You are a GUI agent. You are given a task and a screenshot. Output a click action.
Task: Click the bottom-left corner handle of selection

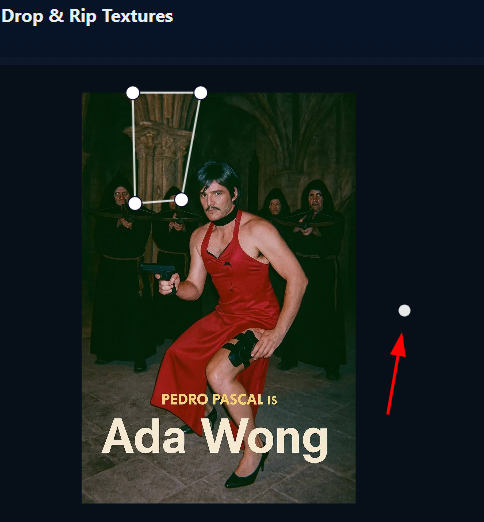[x=135, y=203]
